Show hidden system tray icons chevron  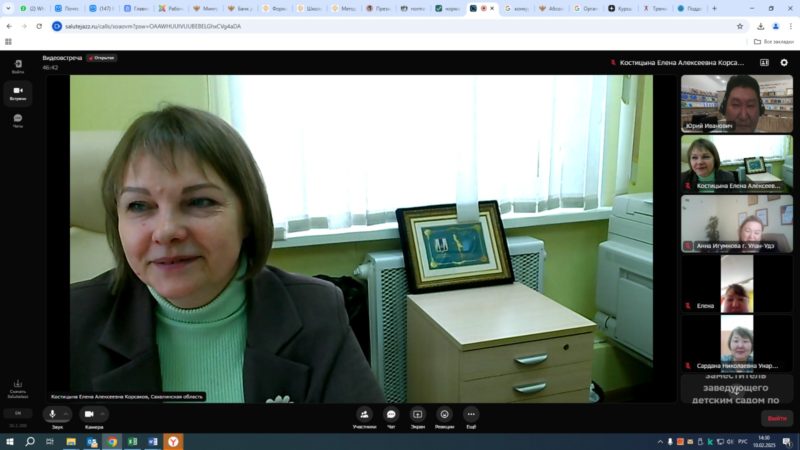(x=660, y=442)
